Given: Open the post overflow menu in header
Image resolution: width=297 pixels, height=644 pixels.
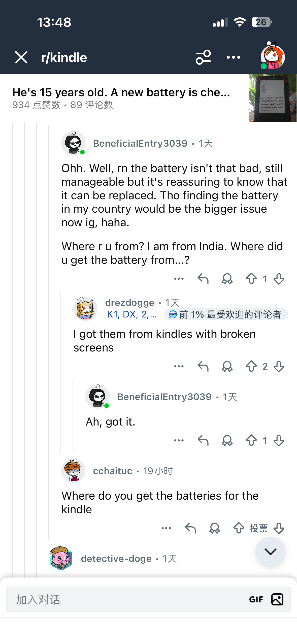Looking at the screenshot, I should click(233, 57).
